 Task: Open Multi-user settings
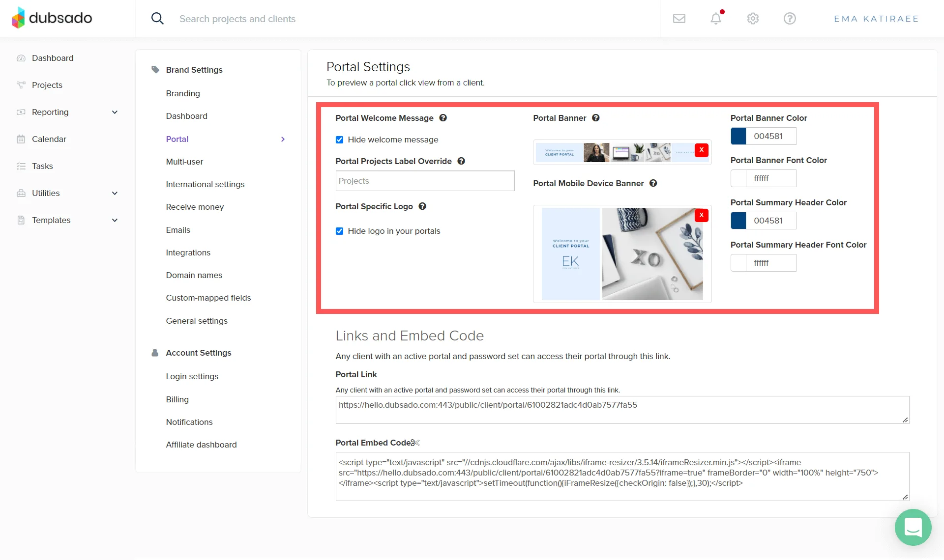click(x=184, y=162)
